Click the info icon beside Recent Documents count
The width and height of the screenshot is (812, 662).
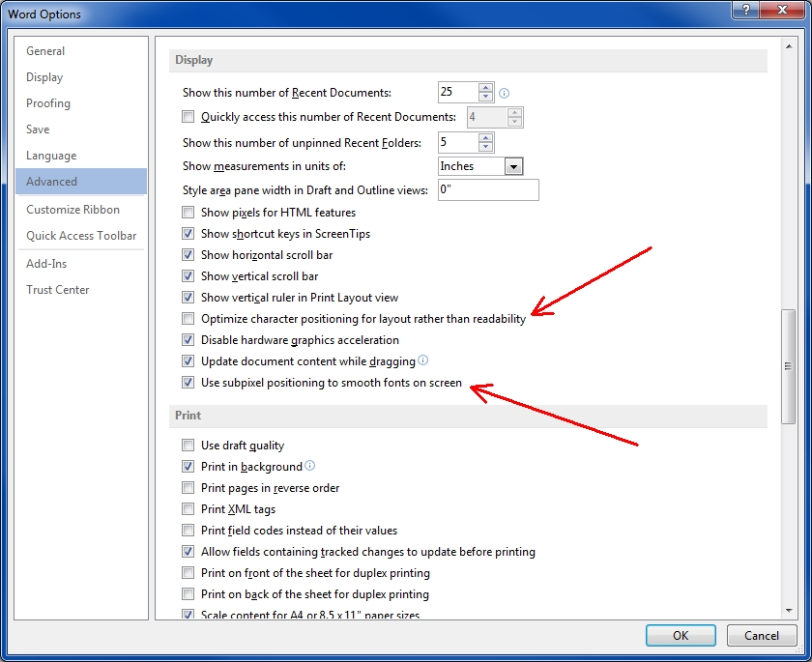tap(504, 92)
